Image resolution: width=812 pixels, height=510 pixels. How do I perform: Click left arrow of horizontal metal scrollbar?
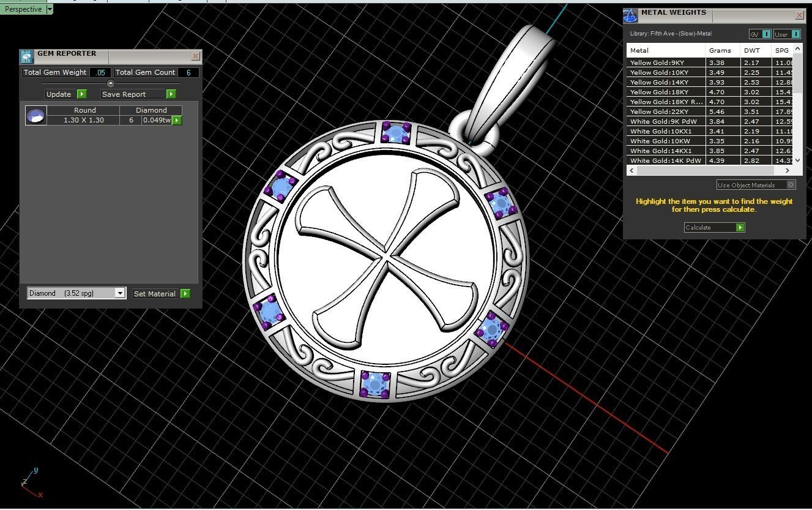631,171
